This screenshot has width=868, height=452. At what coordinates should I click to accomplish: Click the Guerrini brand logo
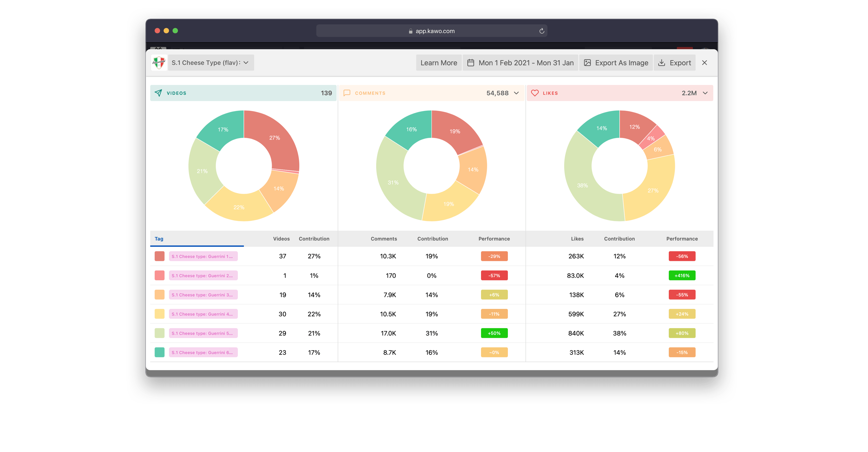click(x=159, y=62)
